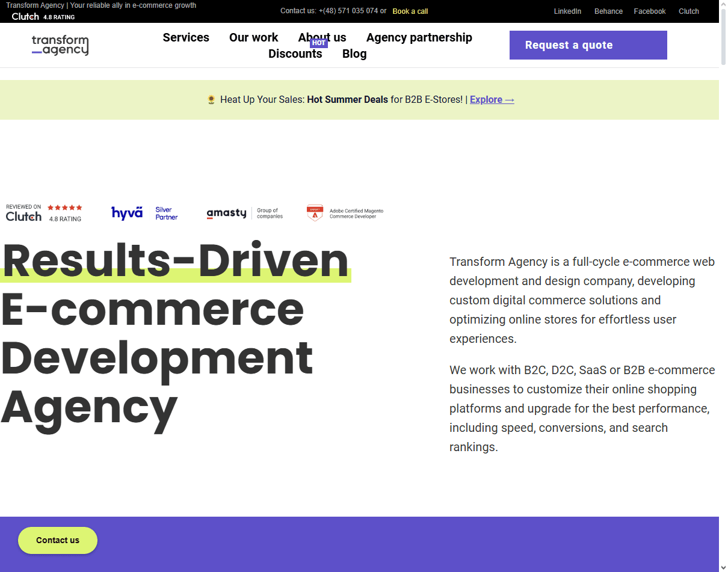Navigate to the Blog
The image size is (728, 572).
(354, 54)
